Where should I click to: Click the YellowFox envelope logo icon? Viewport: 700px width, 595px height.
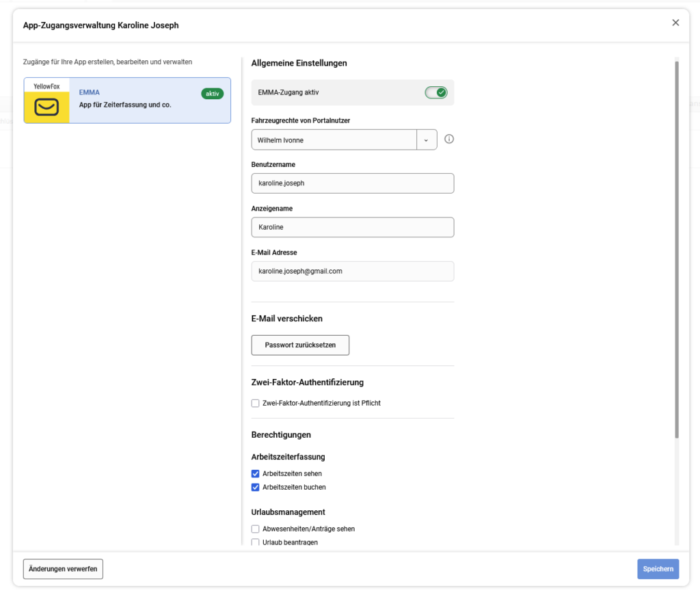(46, 107)
